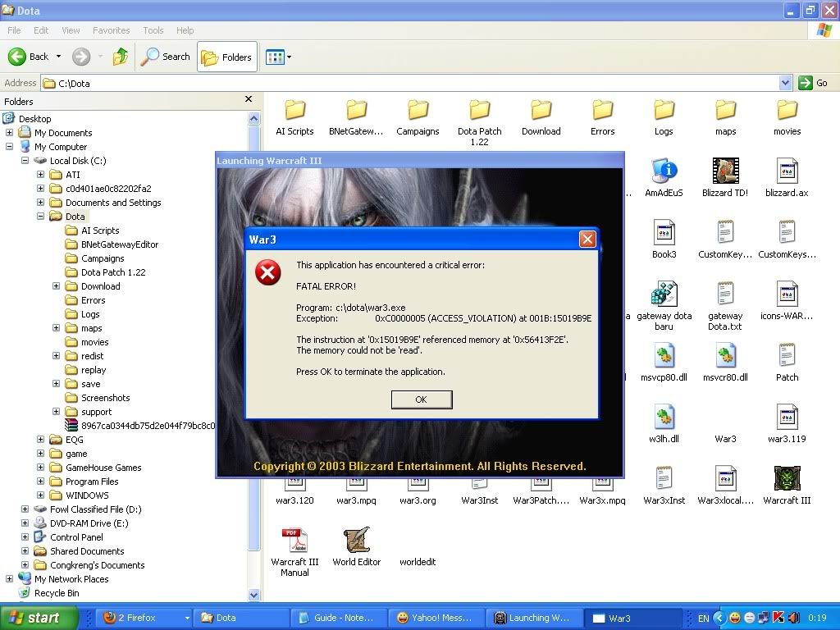The image size is (840, 630).
Task: Select the Warcraft III orc icon
Action: coord(787,478)
